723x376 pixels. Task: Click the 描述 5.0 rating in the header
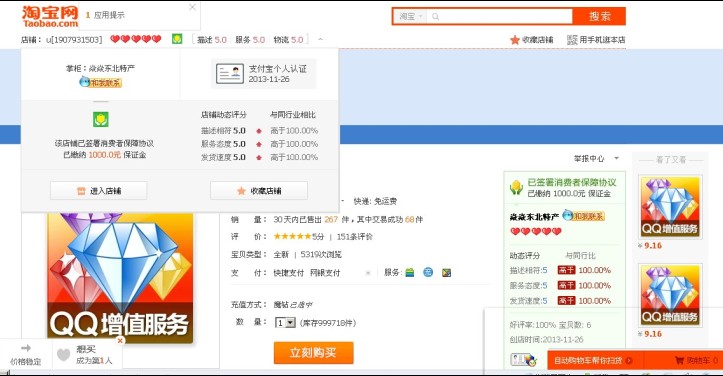tap(212, 40)
